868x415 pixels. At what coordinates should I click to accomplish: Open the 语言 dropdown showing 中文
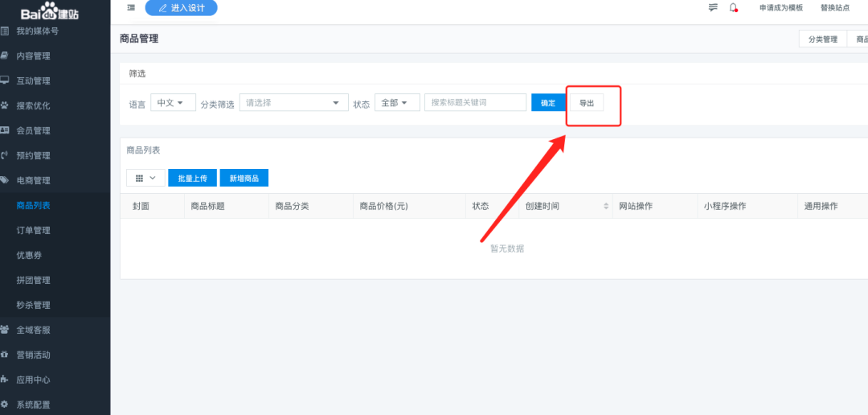(x=173, y=103)
